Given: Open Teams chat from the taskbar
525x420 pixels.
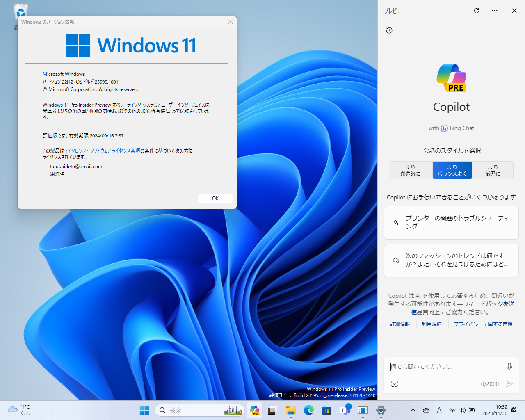Looking at the screenshot, I should point(345,410).
